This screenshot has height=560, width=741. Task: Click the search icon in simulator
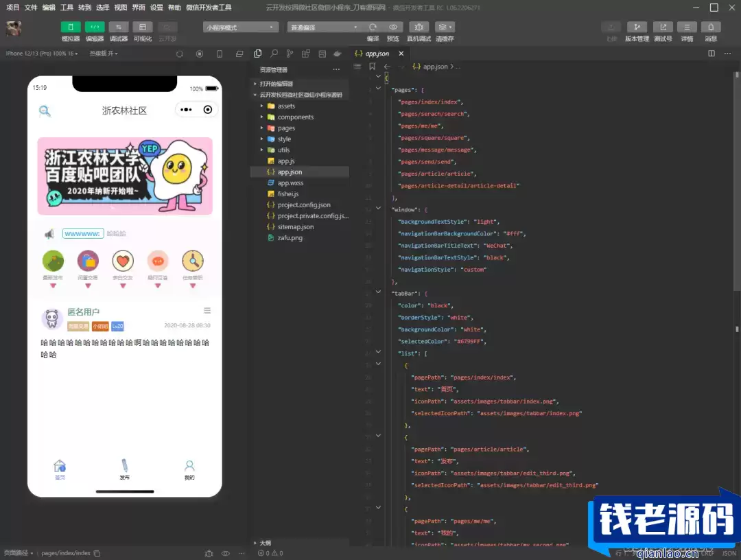45,111
